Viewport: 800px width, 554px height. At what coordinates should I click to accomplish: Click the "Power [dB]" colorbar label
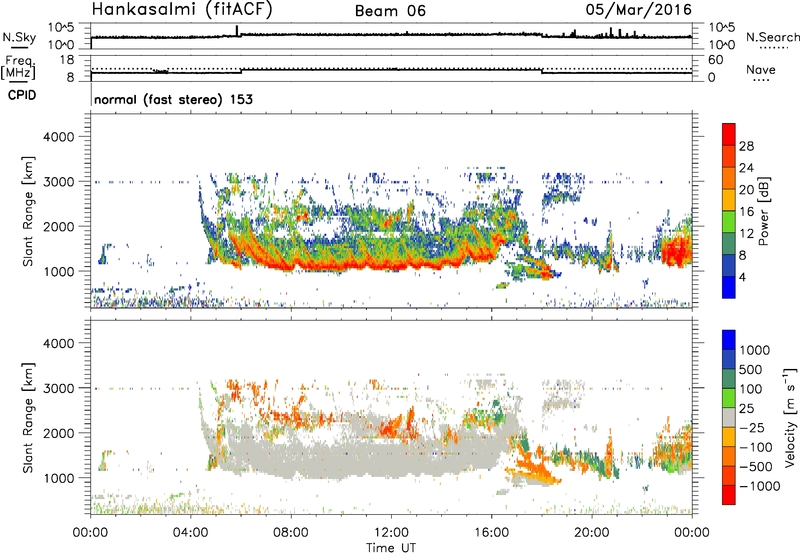763,211
